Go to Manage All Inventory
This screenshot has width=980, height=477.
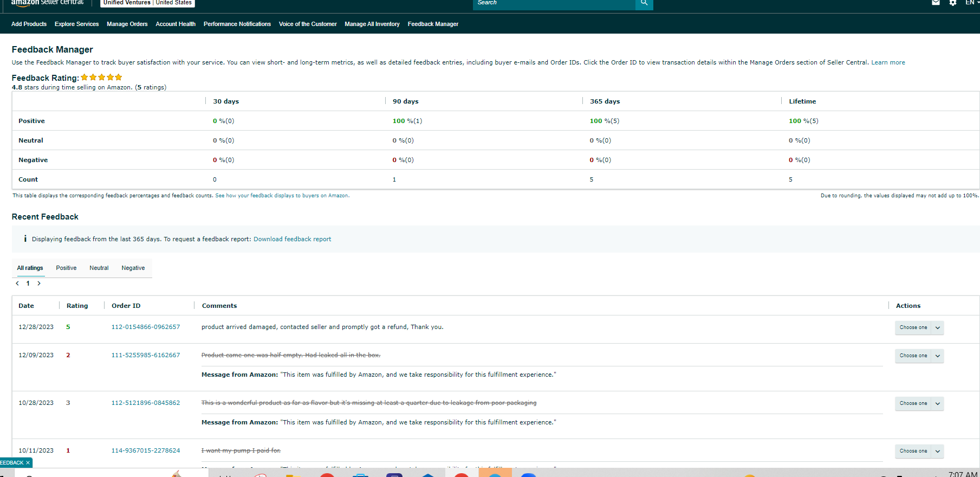tap(372, 24)
